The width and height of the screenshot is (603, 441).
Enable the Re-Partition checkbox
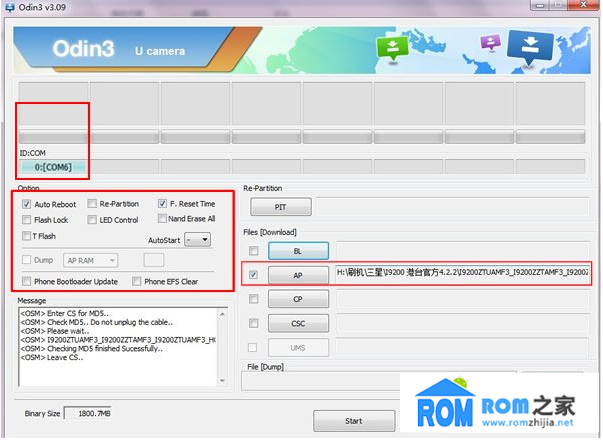92,203
